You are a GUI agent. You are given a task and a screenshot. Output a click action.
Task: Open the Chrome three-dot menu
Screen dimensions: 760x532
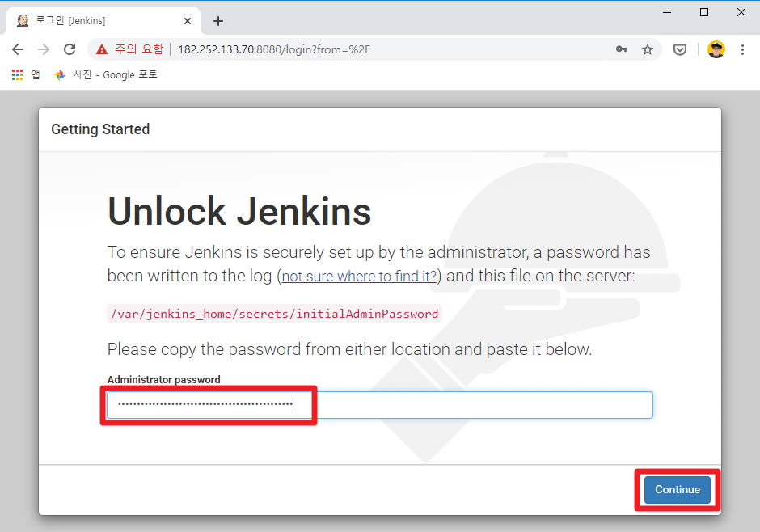[x=742, y=49]
